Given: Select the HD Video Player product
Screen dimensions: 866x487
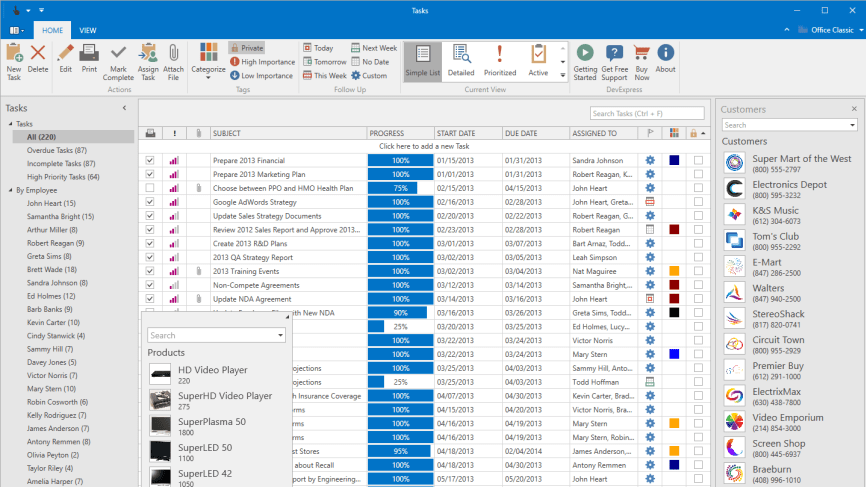Looking at the screenshot, I should point(216,374).
